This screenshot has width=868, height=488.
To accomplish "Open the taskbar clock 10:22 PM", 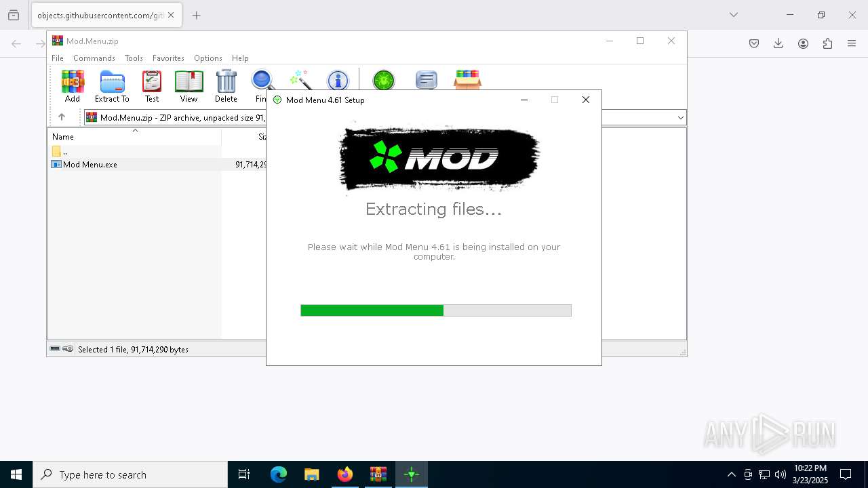I will 810,474.
